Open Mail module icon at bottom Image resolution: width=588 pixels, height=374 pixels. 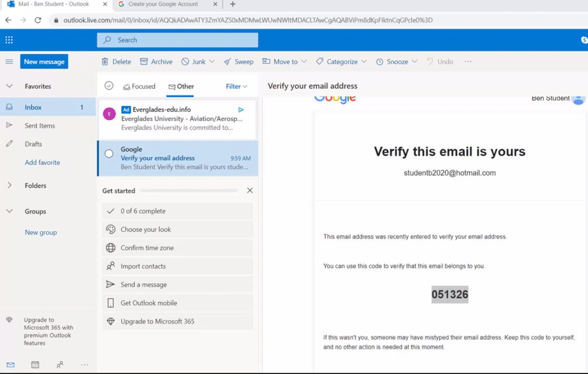(11, 365)
